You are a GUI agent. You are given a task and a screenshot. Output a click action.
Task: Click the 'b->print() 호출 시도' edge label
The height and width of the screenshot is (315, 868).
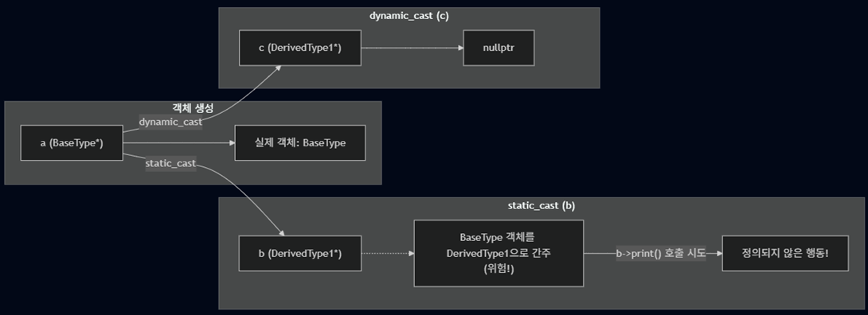point(661,255)
